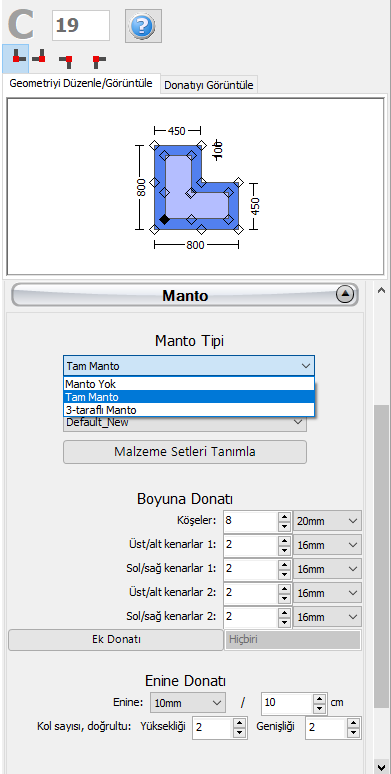Increase the Köşeler bar count stepper

pyautogui.click(x=284, y=516)
